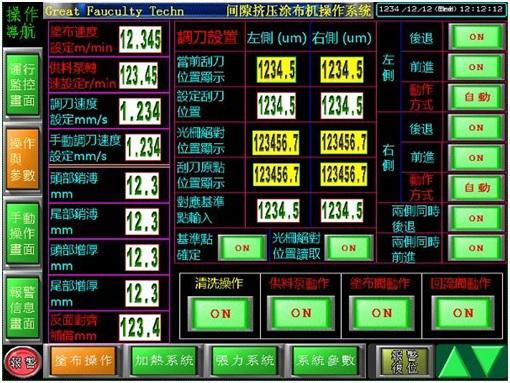
Task: Click the green down arrow triangle
Action: [488, 361]
